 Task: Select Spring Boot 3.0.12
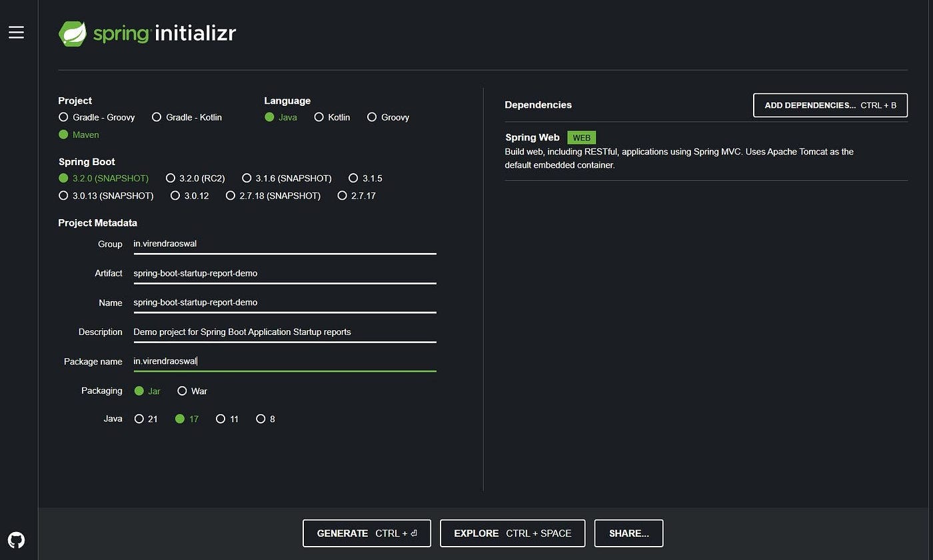tap(189, 196)
